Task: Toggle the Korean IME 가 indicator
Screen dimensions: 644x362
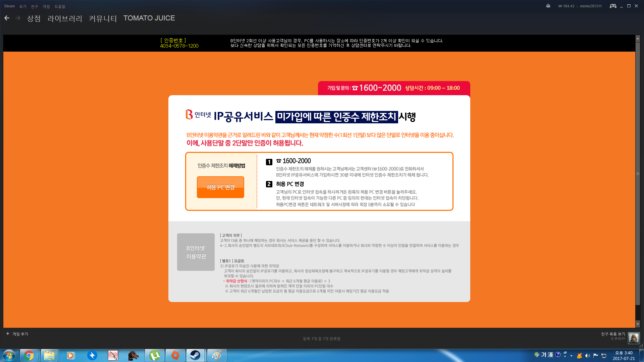Action: 544,355
